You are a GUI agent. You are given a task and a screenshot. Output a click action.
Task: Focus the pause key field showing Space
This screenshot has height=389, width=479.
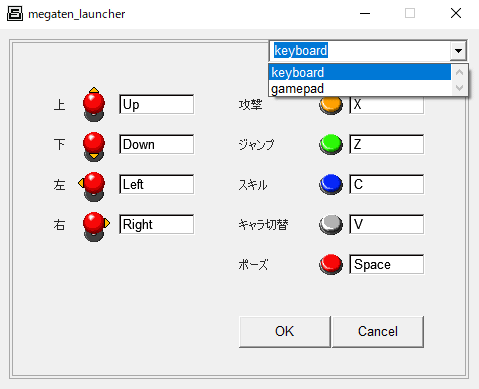coord(387,264)
